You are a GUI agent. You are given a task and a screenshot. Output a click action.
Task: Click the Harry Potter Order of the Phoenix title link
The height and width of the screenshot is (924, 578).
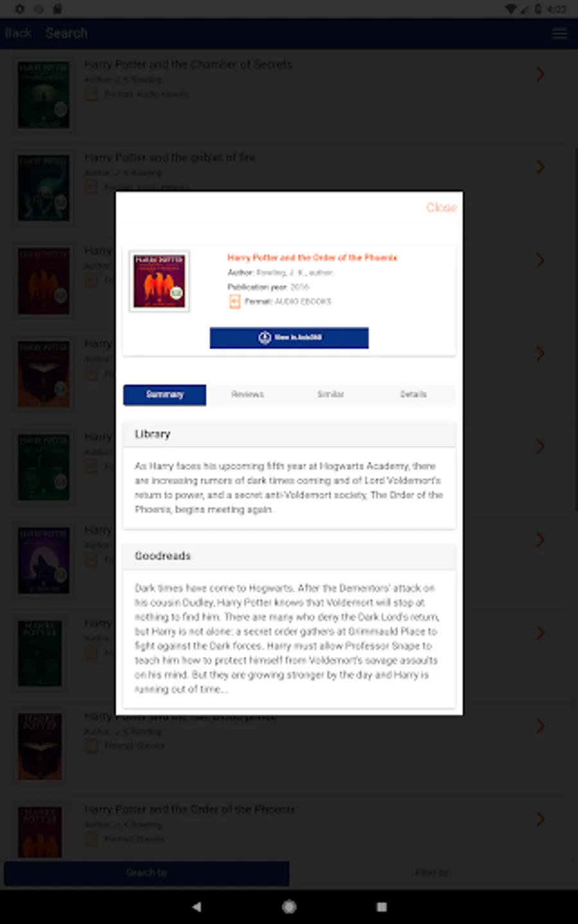[x=312, y=258]
